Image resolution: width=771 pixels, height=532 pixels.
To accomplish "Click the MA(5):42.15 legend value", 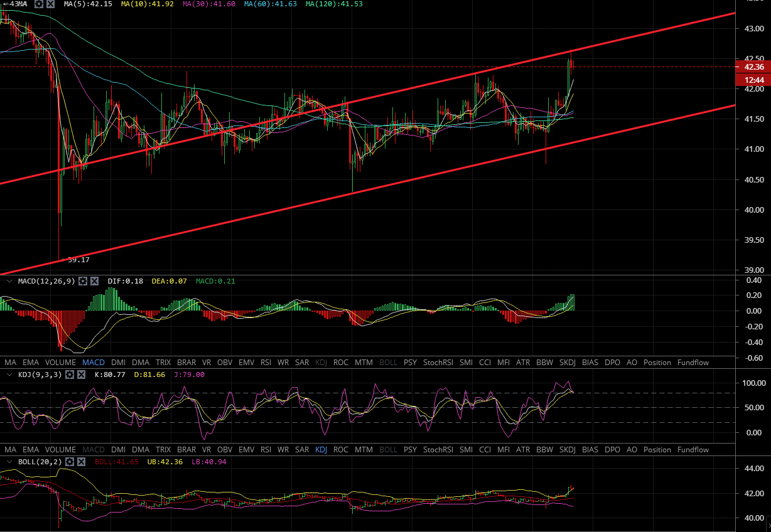I will click(88, 4).
